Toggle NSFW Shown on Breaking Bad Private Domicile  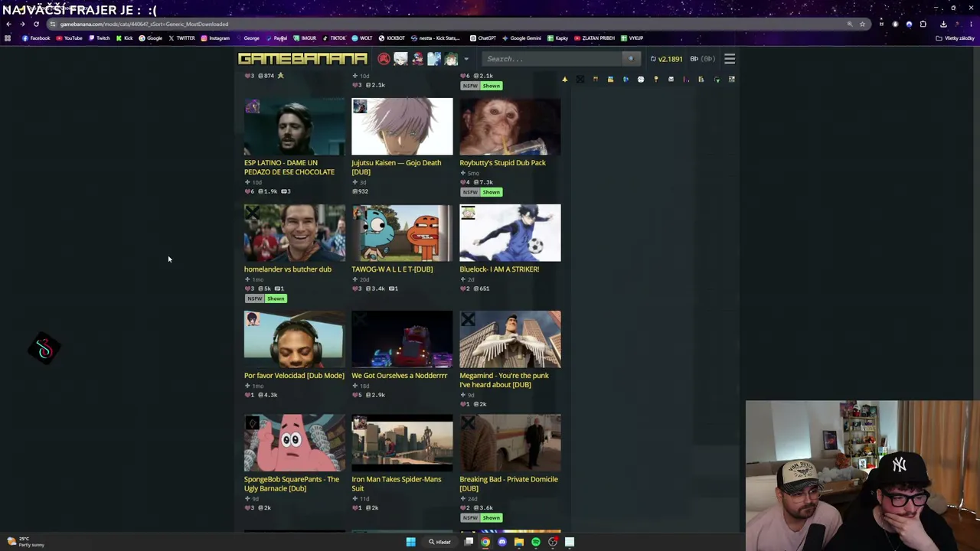(482, 518)
